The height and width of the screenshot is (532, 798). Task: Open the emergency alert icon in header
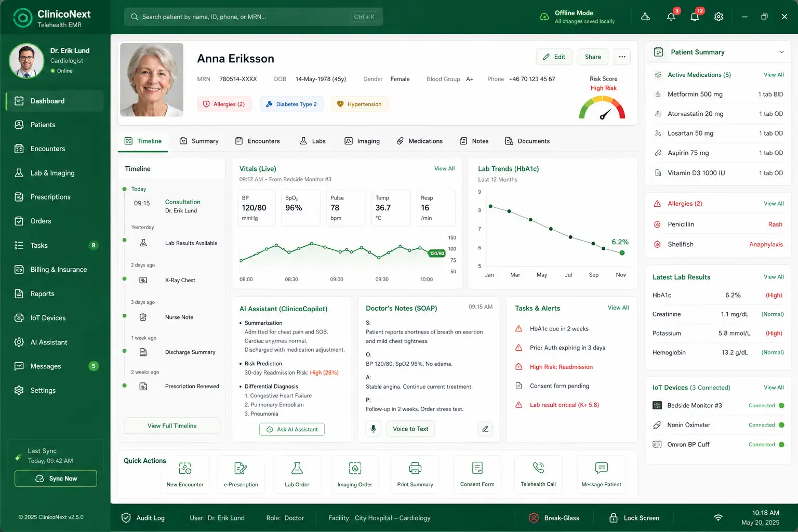[645, 17]
